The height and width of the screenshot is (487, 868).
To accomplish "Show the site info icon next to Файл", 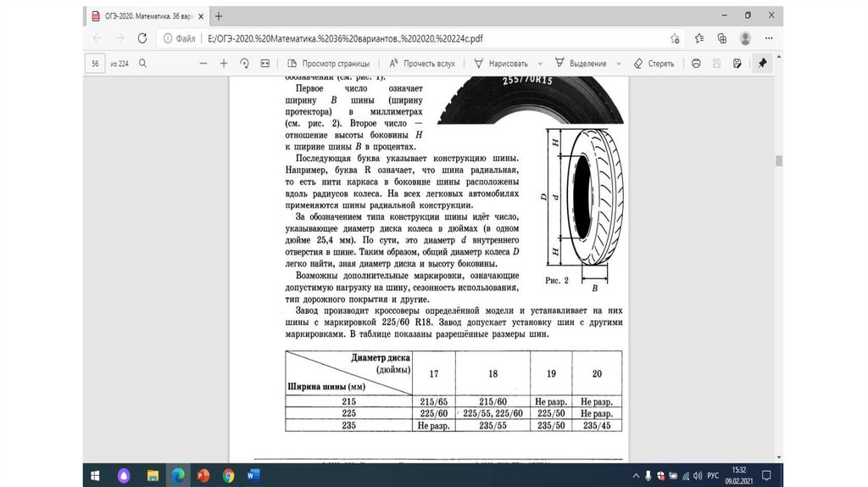I will pyautogui.click(x=167, y=38).
